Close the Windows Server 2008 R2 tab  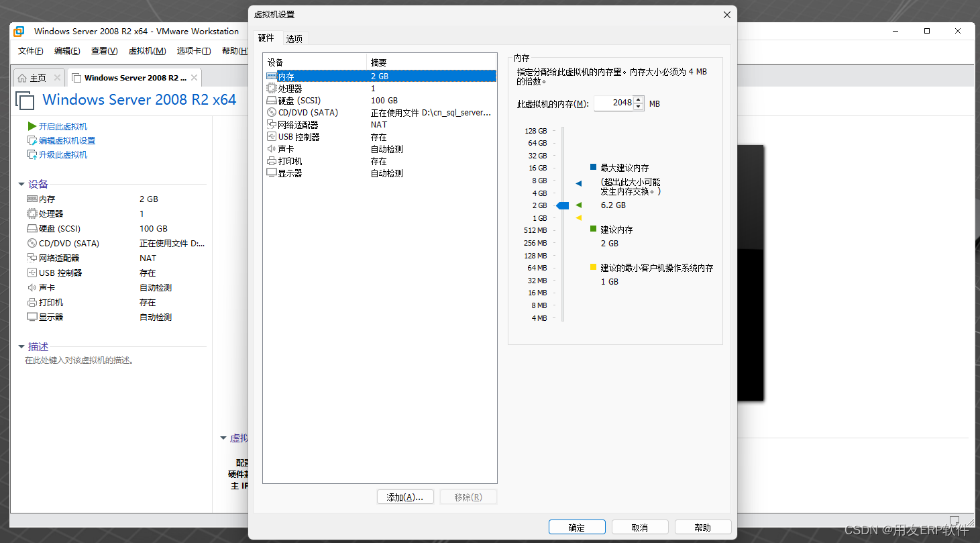click(x=194, y=78)
